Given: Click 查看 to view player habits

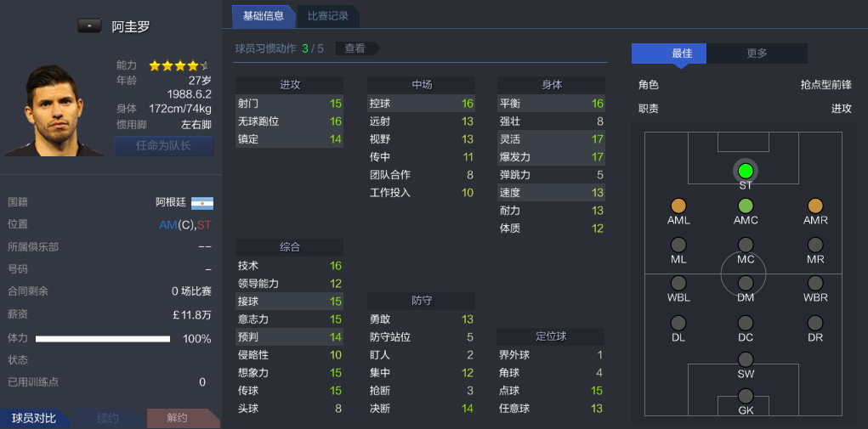Looking at the screenshot, I should click(x=355, y=48).
